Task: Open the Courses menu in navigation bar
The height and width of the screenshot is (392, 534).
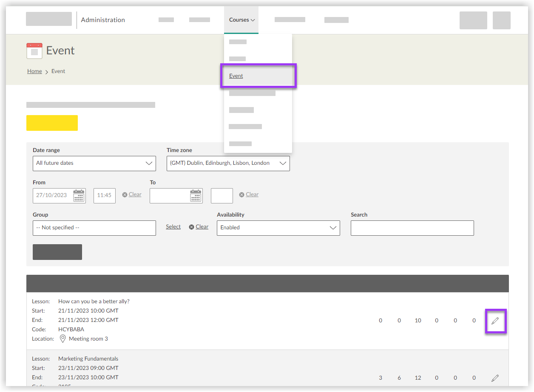Action: tap(241, 20)
